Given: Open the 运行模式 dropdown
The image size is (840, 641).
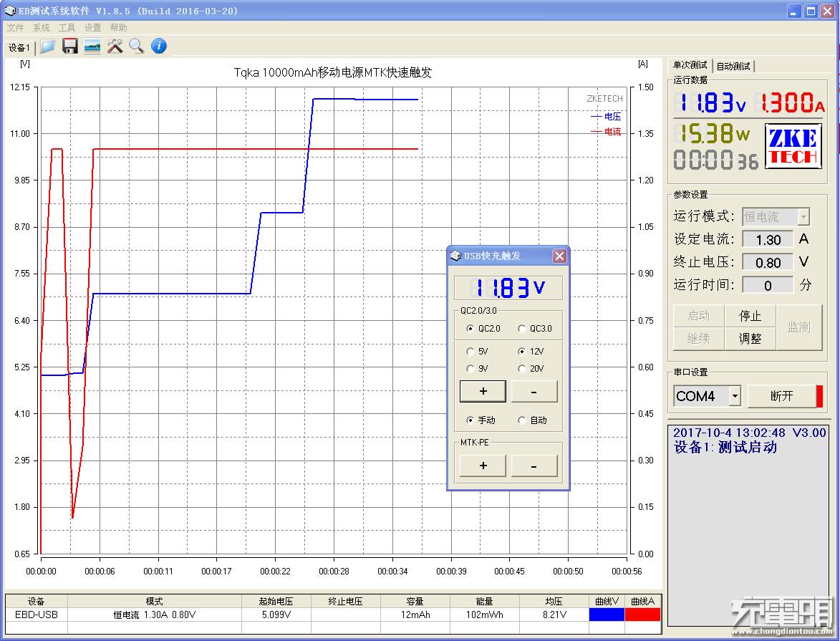Looking at the screenshot, I should coord(803,217).
